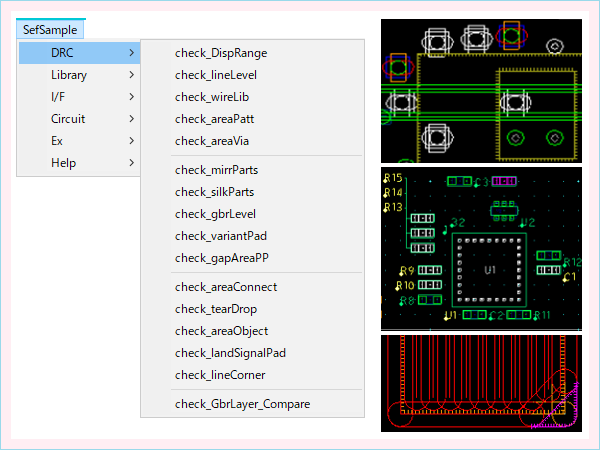The image size is (600, 450).
Task: Expand the I/F submenu arrow
Action: point(131,97)
